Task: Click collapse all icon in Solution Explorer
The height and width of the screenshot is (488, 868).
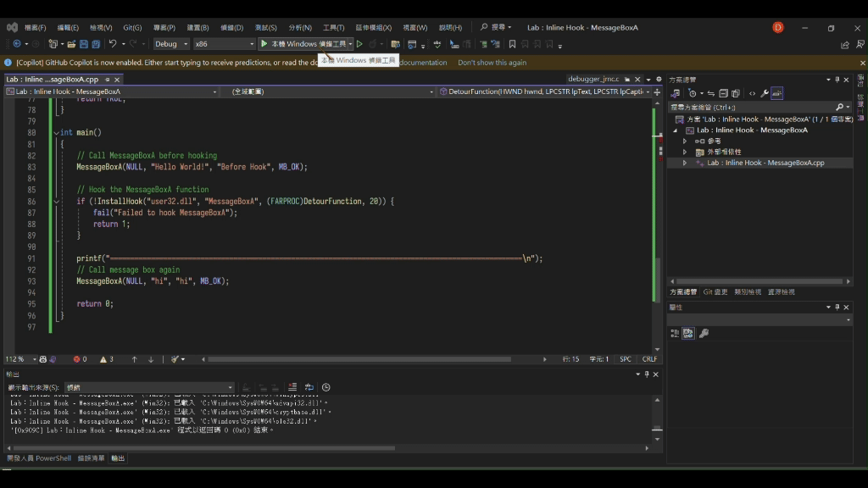Action: (x=723, y=93)
